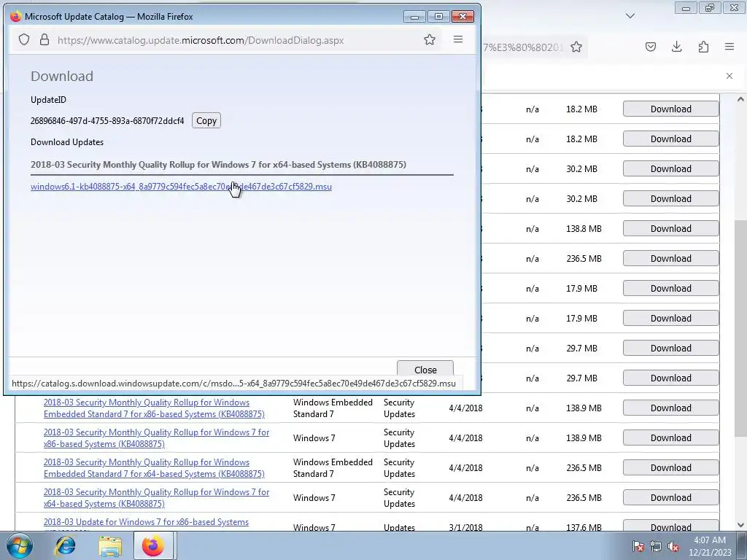Open the x86 Windows Embedded Standard 7 Quality Rollup KB4088875 link
The height and width of the screenshot is (560, 747).
coord(154,408)
